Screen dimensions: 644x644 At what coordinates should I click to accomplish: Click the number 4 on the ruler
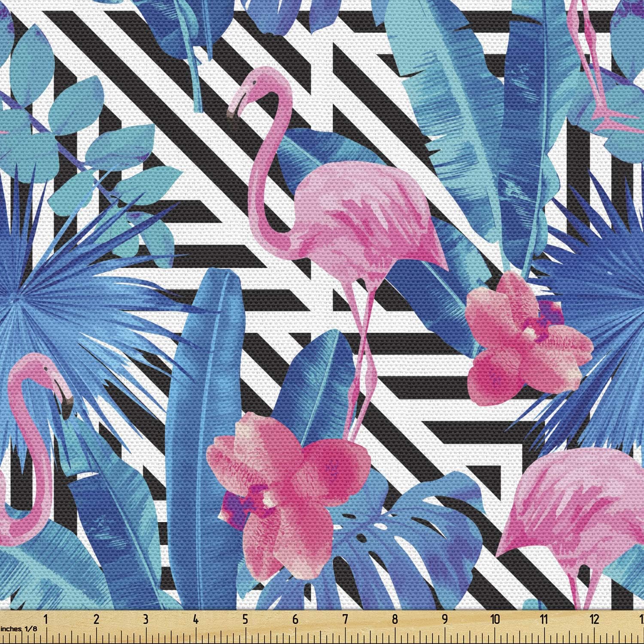(195, 619)
